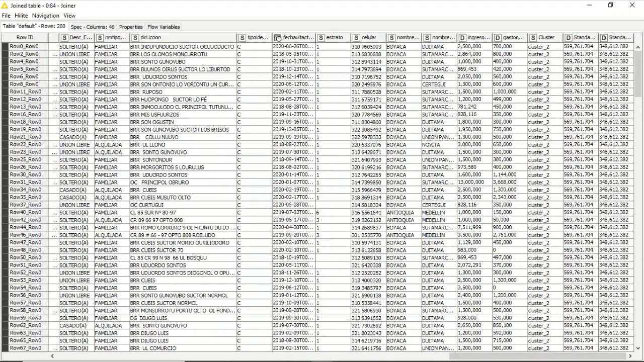
Task: Click the vertical scrollbar down arrow
Action: (638, 347)
